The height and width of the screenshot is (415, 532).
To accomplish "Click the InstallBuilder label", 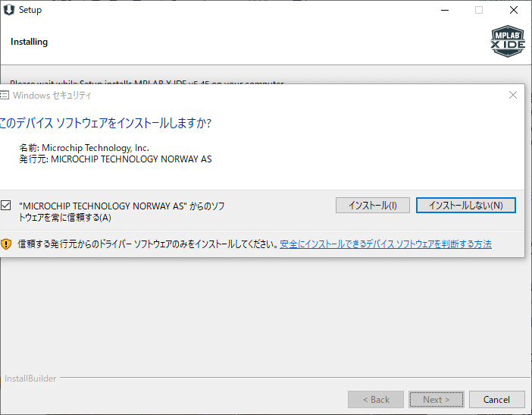I will click(x=30, y=379).
